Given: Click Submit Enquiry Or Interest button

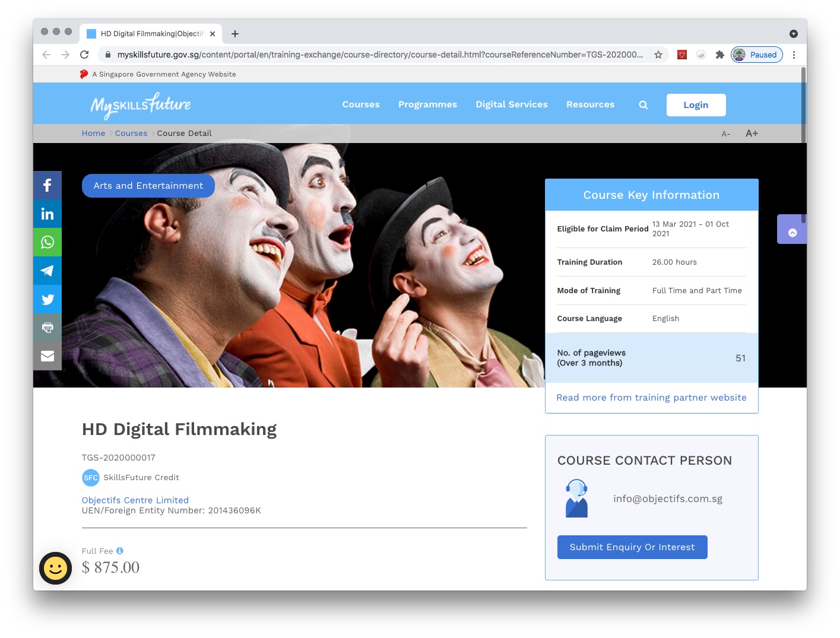Looking at the screenshot, I should click(x=632, y=547).
